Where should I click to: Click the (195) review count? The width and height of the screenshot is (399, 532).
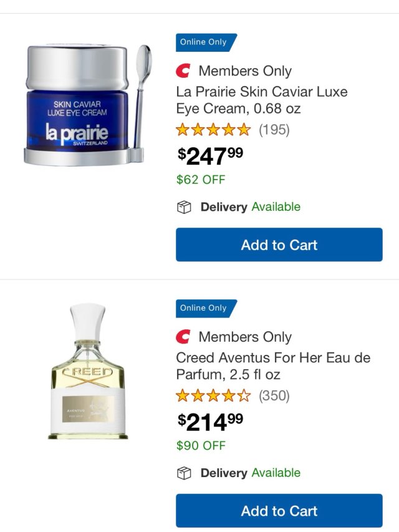click(x=274, y=130)
